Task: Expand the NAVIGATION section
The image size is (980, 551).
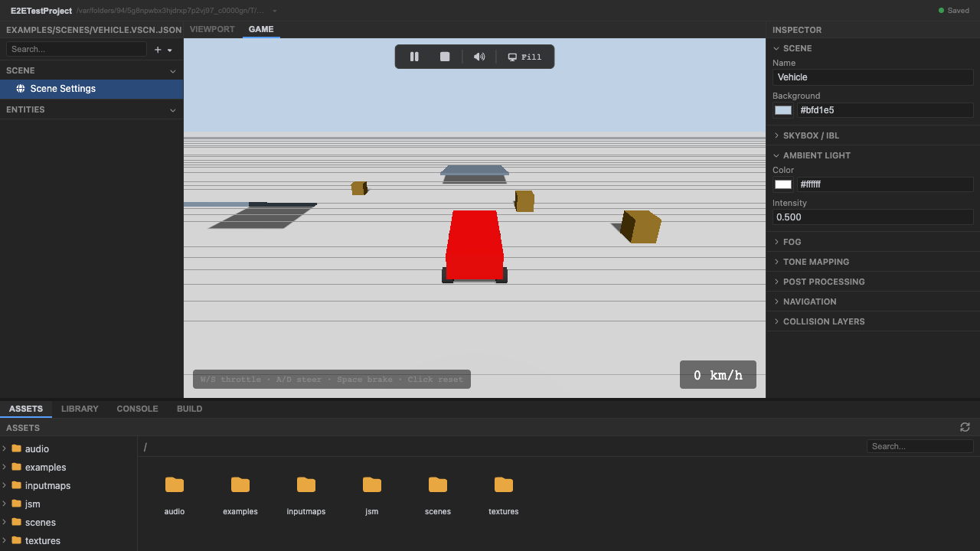Action: (777, 302)
